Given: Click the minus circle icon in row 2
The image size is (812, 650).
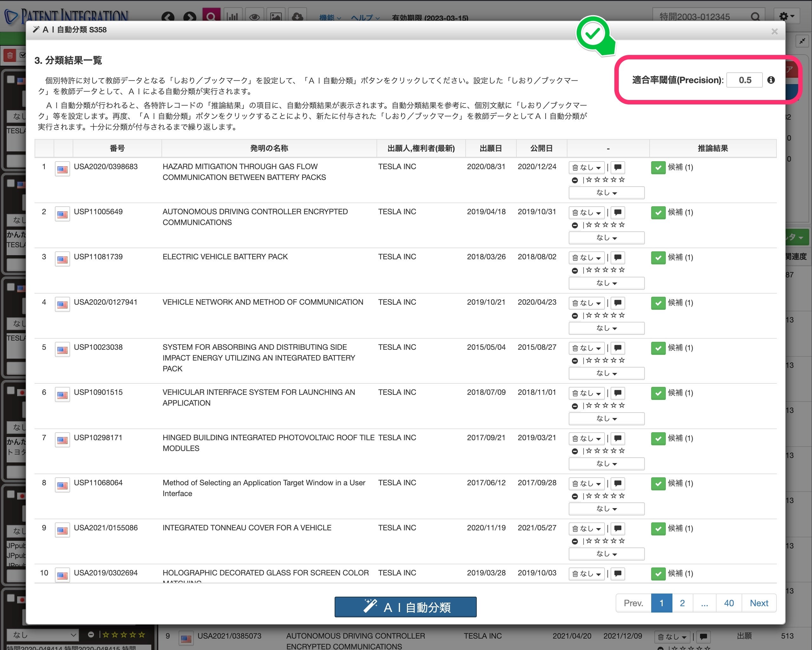Looking at the screenshot, I should click(575, 225).
